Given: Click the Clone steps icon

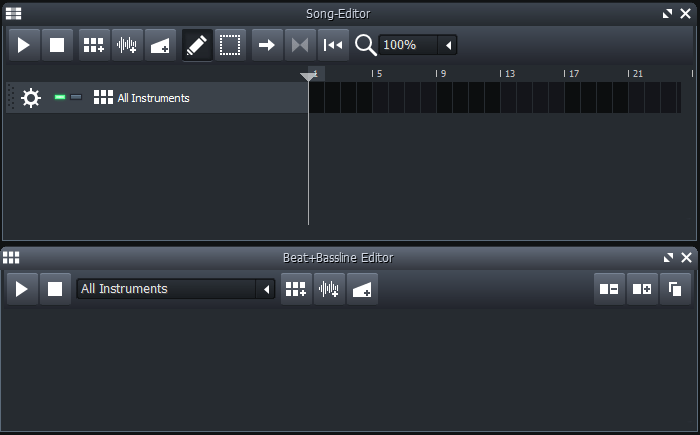Looking at the screenshot, I should (675, 289).
